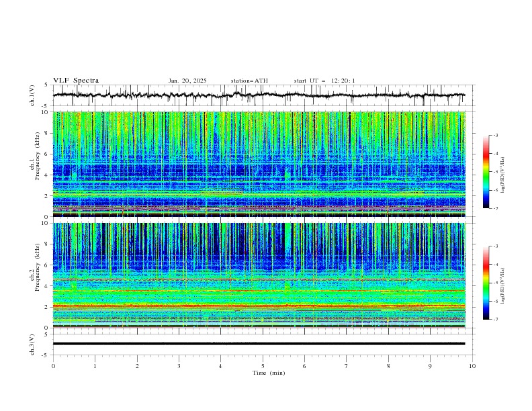Click the ch.2 color bar log(PSD) caption
This screenshot has height=411, width=532.
coord(503,286)
